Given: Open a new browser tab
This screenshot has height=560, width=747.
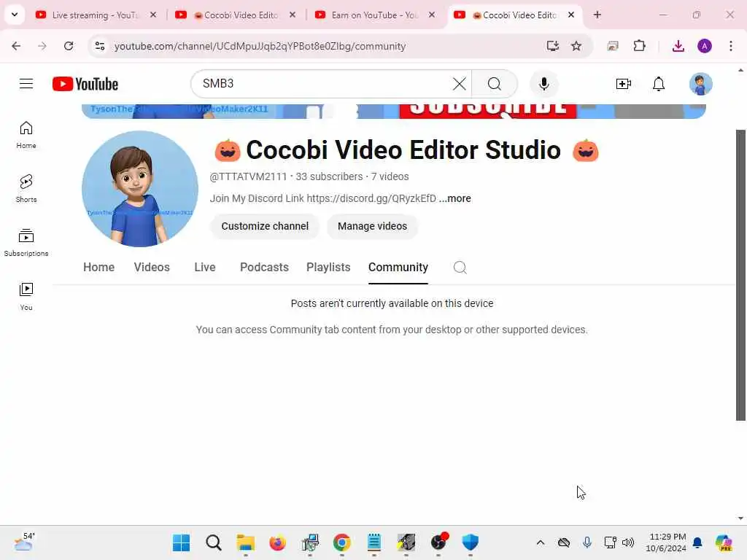Looking at the screenshot, I should click(597, 15).
